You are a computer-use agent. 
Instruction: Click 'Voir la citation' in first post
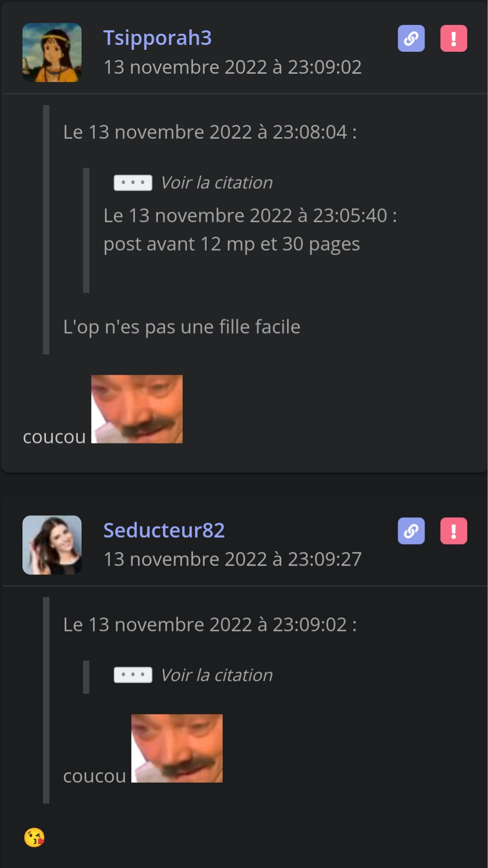click(x=216, y=183)
